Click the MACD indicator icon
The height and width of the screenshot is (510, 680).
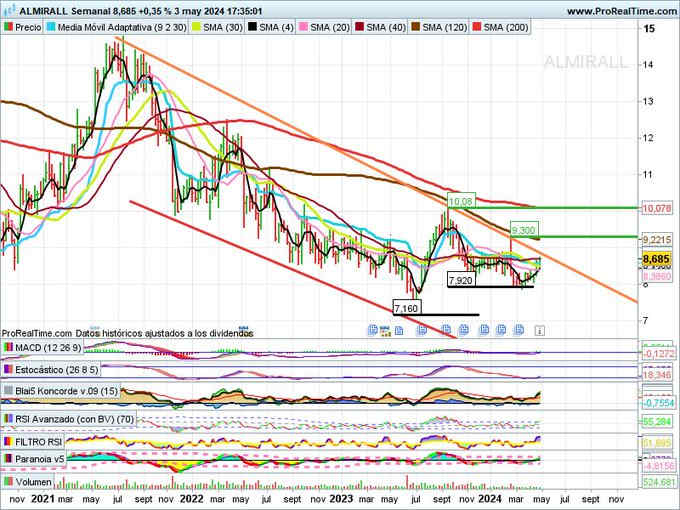tap(8, 348)
